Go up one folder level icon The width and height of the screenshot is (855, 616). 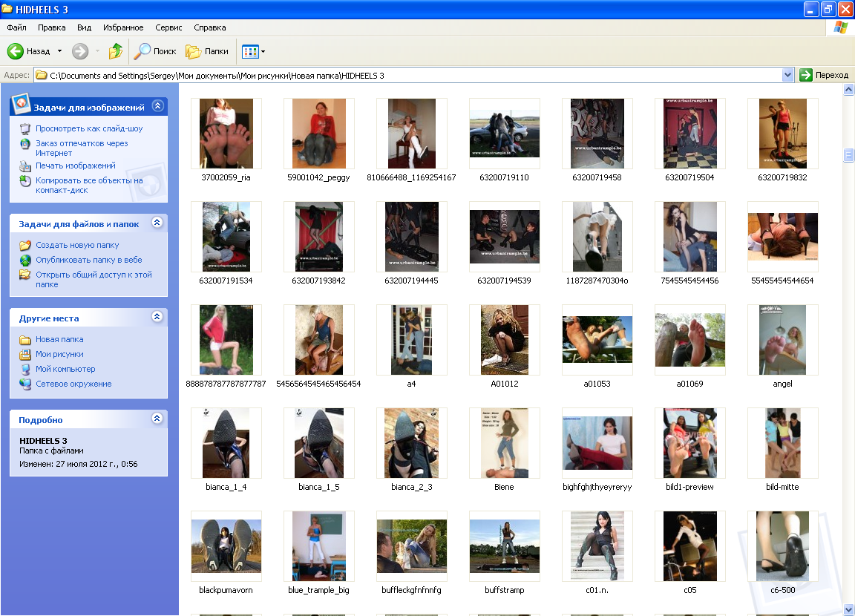click(x=116, y=51)
